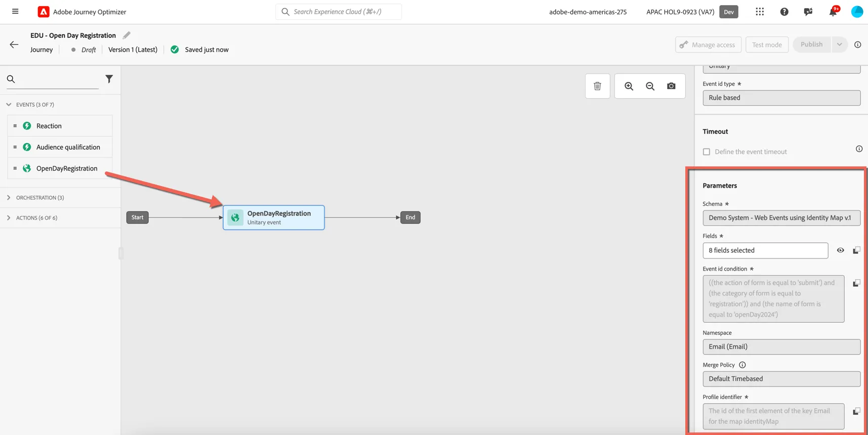Open the Publish dropdown arrow
Screen dimensions: 868x435
pos(839,45)
